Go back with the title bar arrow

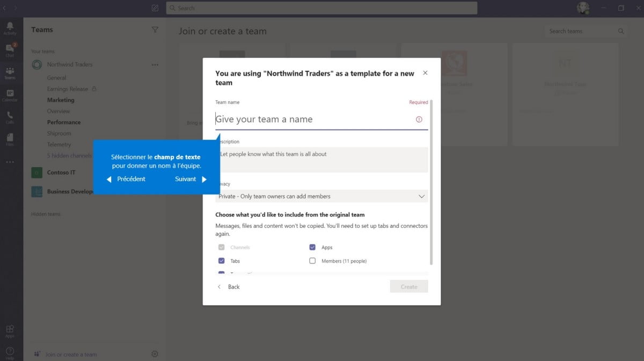point(5,8)
